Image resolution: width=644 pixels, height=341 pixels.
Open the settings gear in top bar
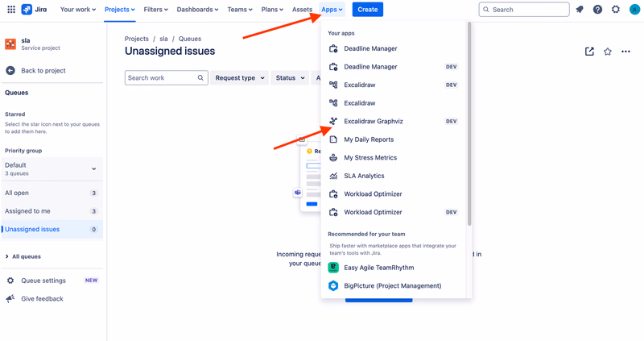click(616, 10)
